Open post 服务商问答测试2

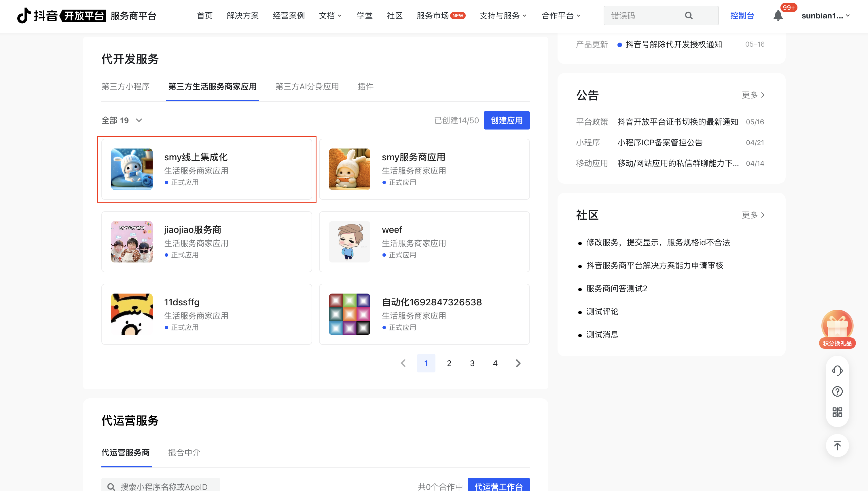[x=617, y=289]
